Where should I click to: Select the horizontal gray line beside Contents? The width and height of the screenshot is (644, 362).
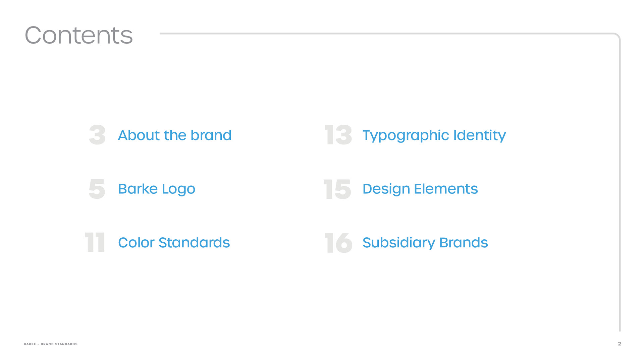(x=386, y=34)
